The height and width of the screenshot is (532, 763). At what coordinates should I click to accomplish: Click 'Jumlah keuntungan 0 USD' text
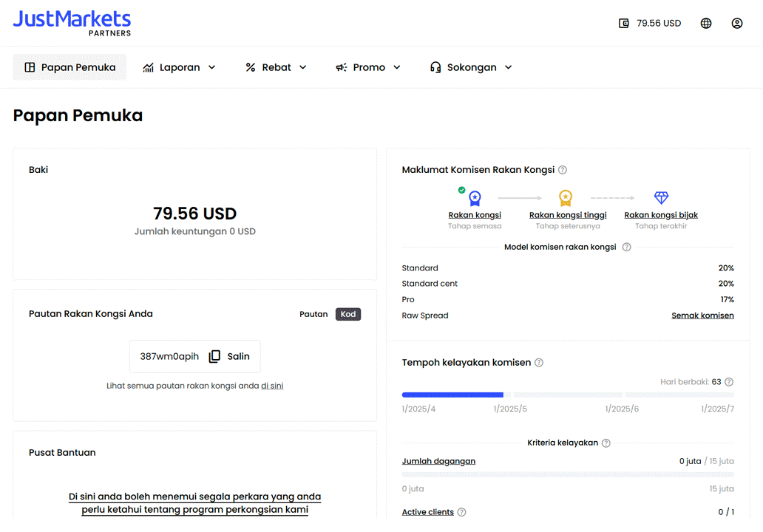(x=194, y=231)
